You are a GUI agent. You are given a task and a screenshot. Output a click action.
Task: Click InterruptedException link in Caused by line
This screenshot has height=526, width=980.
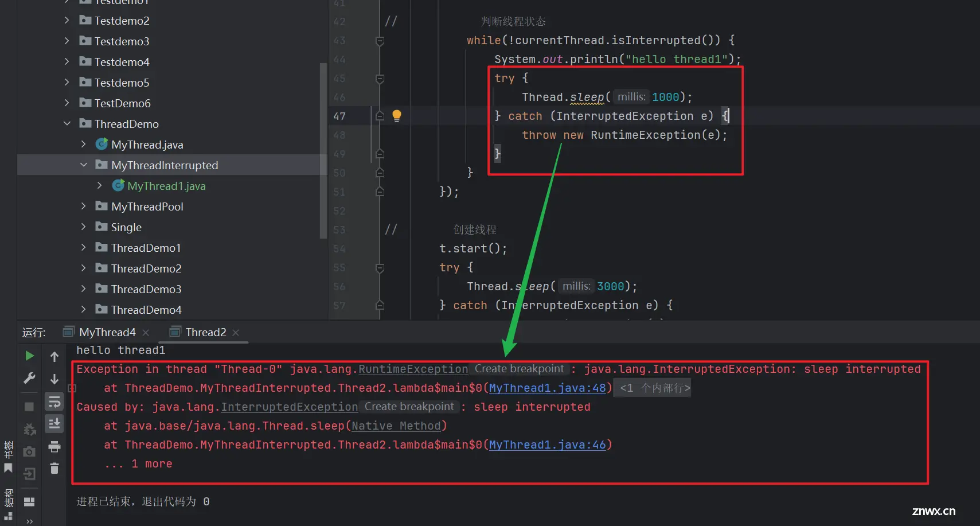290,407
